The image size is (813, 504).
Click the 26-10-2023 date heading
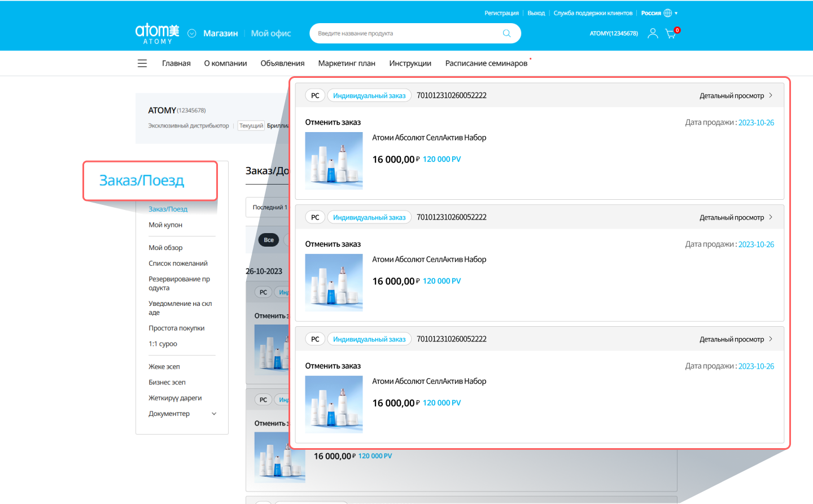click(264, 271)
